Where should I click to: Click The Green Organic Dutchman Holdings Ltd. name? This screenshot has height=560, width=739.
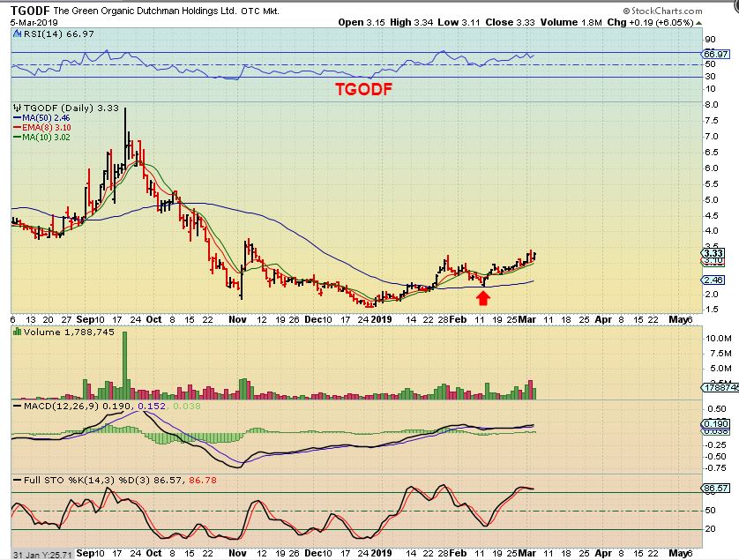tap(146, 11)
